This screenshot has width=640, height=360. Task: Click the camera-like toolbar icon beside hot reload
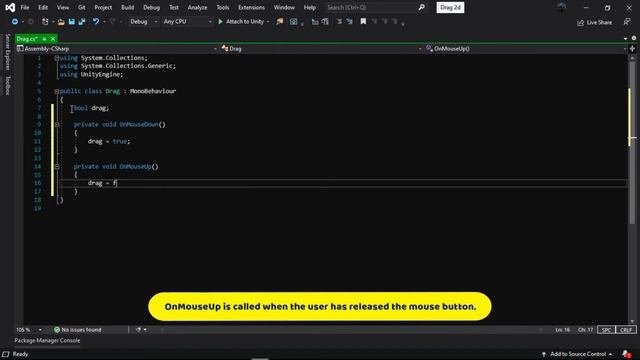pos(293,22)
